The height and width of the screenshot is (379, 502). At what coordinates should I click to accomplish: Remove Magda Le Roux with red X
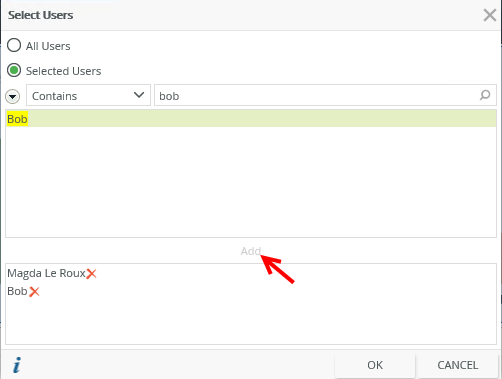91,274
